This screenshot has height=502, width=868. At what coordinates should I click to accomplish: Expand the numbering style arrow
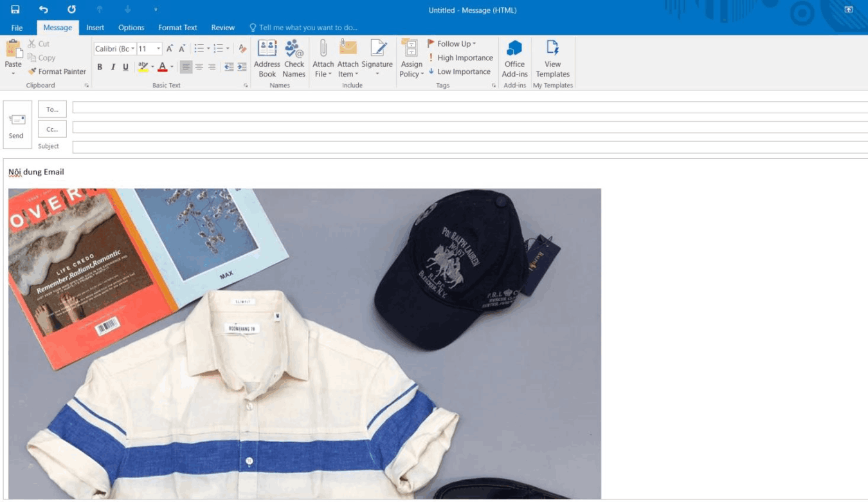(228, 49)
